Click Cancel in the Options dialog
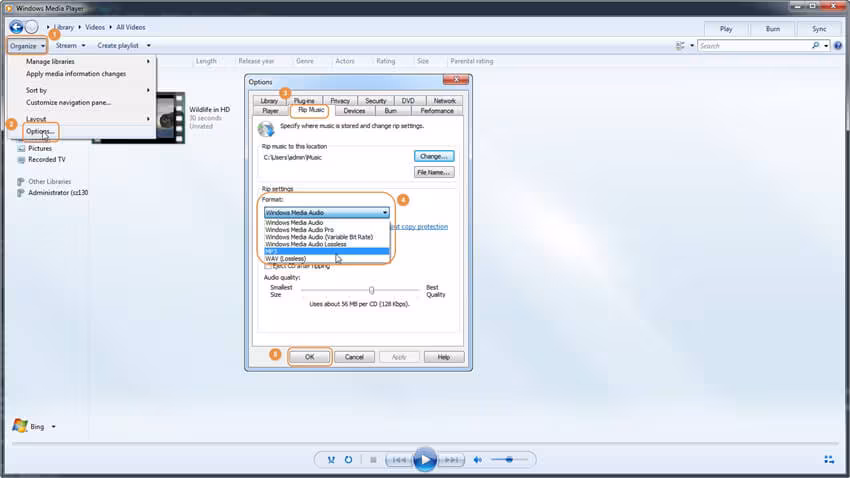850x478 pixels. click(x=354, y=357)
